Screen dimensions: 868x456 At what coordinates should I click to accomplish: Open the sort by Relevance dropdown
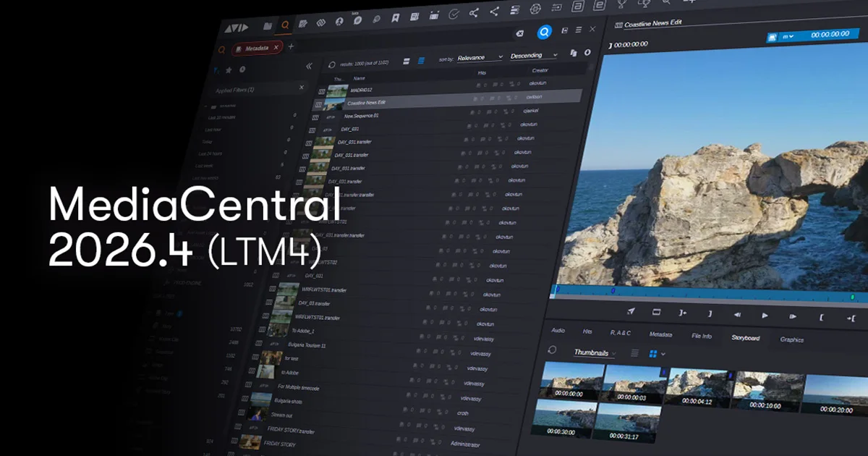pos(480,56)
